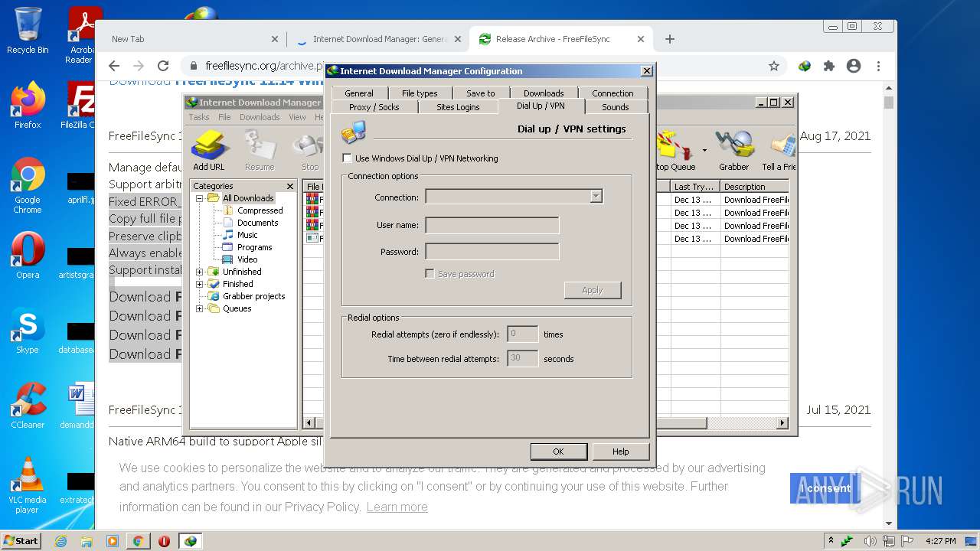The height and width of the screenshot is (551, 980).
Task: Open the Tasks menu in IDM
Action: (x=199, y=117)
